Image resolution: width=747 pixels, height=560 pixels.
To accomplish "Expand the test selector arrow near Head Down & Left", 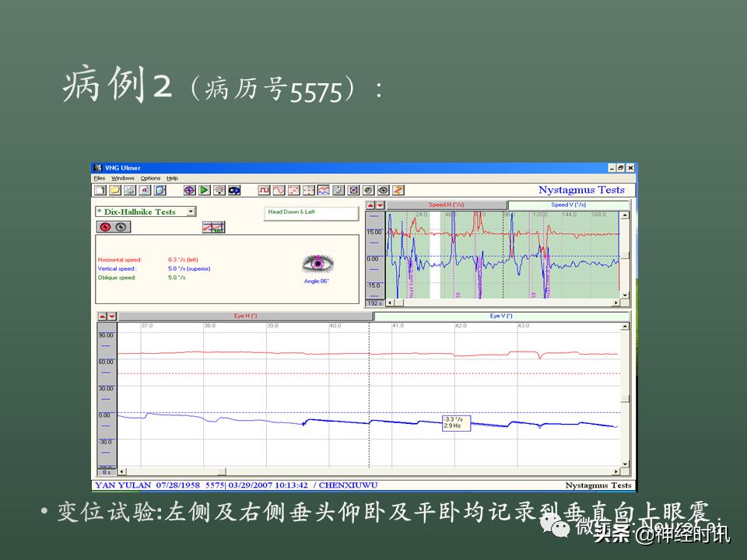I will (191, 211).
